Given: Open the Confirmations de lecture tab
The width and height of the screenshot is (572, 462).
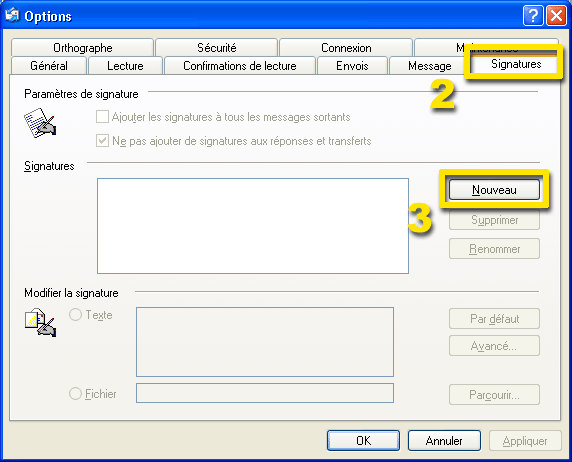Looking at the screenshot, I should coord(240,66).
